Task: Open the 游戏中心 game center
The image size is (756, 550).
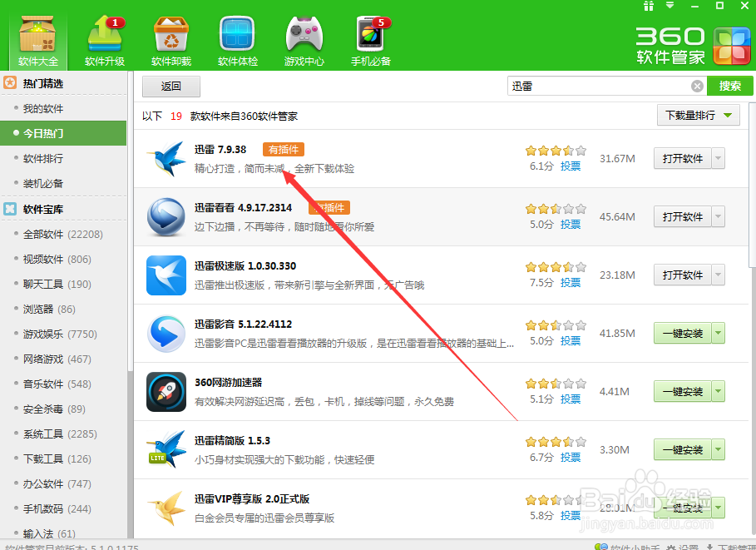Action: click(304, 41)
